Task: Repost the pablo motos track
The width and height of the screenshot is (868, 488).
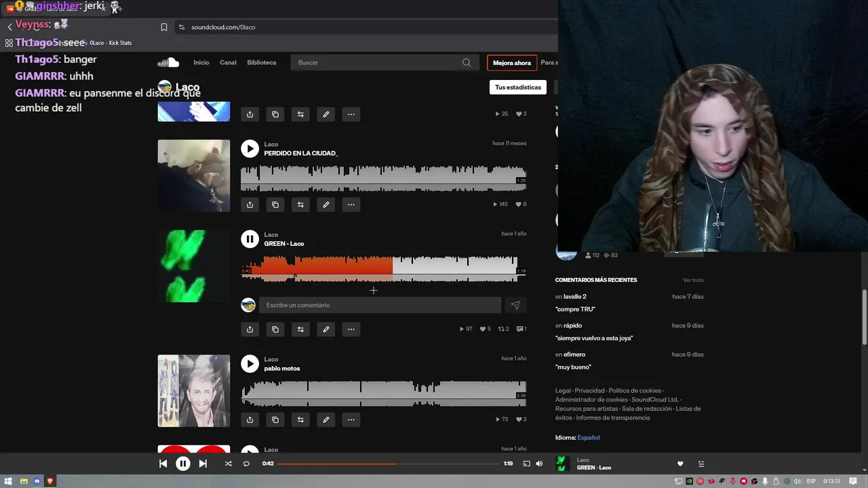Action: coord(300,420)
